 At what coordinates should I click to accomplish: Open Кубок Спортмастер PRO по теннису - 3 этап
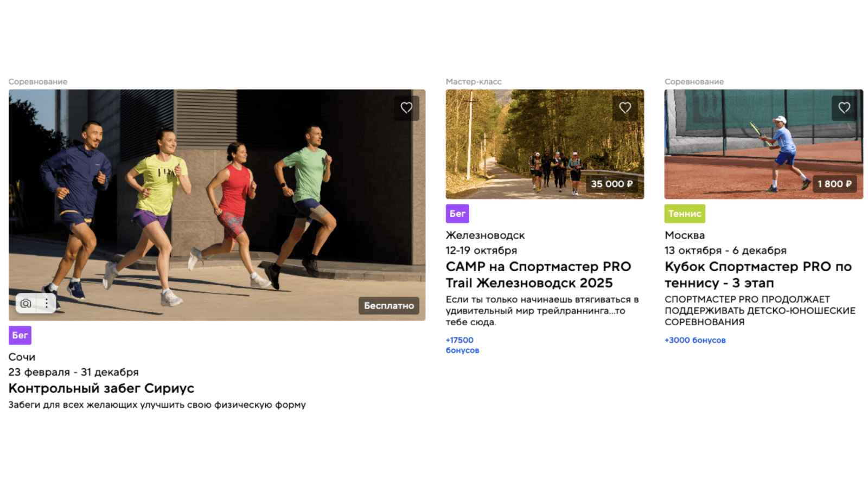758,275
